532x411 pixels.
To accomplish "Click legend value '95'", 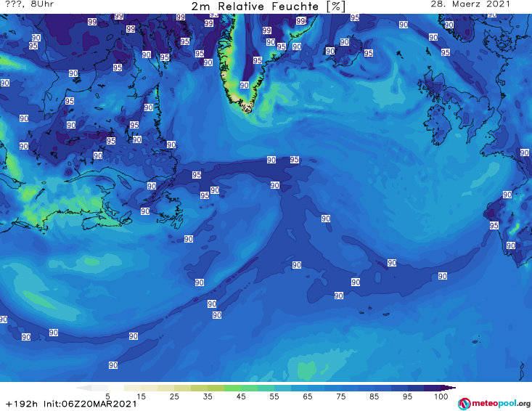I will [x=407, y=396].
